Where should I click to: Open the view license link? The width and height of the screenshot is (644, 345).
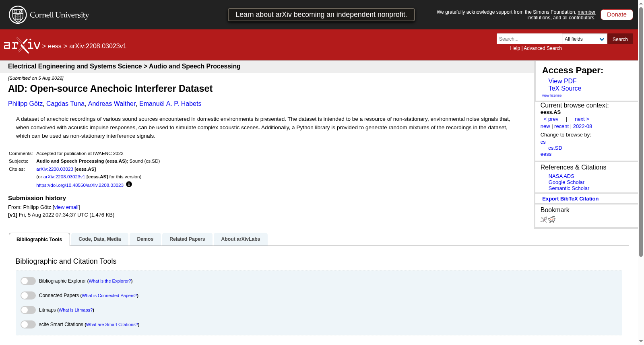552,95
